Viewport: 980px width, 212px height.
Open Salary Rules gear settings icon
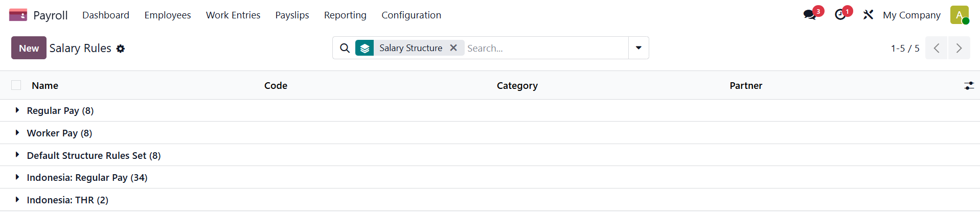point(121,49)
